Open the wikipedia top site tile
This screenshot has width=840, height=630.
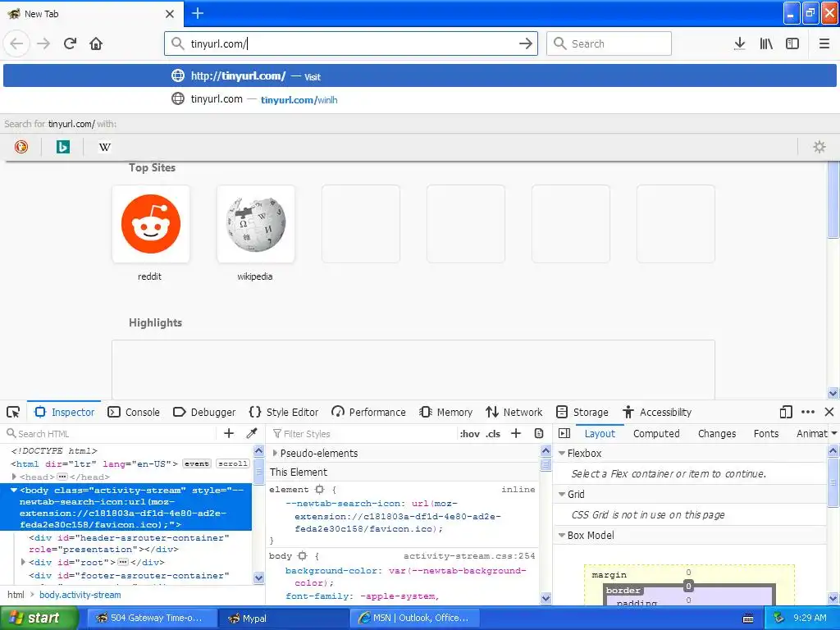click(x=256, y=224)
